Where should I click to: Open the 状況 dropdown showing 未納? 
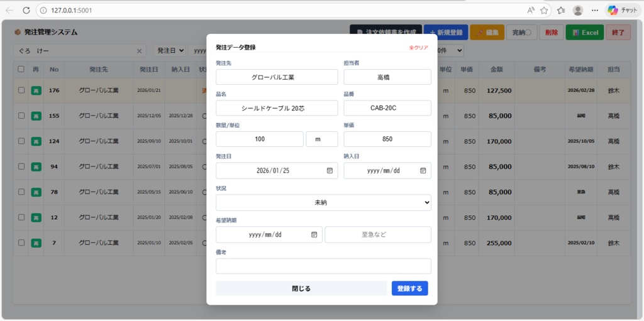(x=323, y=202)
